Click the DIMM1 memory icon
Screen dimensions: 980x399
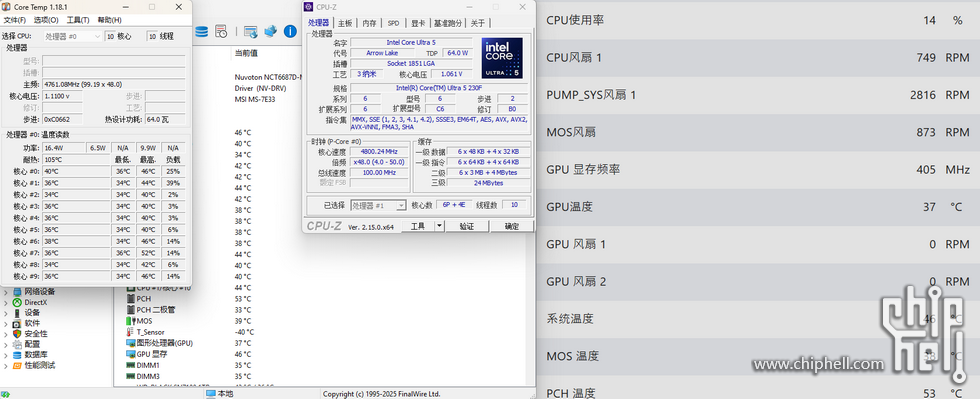coord(131,365)
